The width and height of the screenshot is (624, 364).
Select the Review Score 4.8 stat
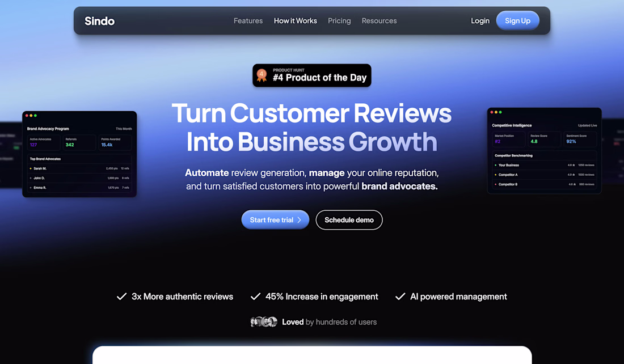[x=544, y=139]
